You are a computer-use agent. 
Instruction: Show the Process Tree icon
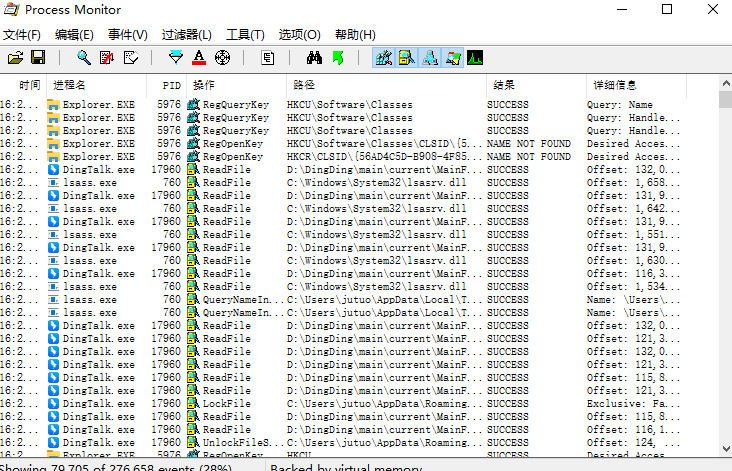click(x=267, y=58)
